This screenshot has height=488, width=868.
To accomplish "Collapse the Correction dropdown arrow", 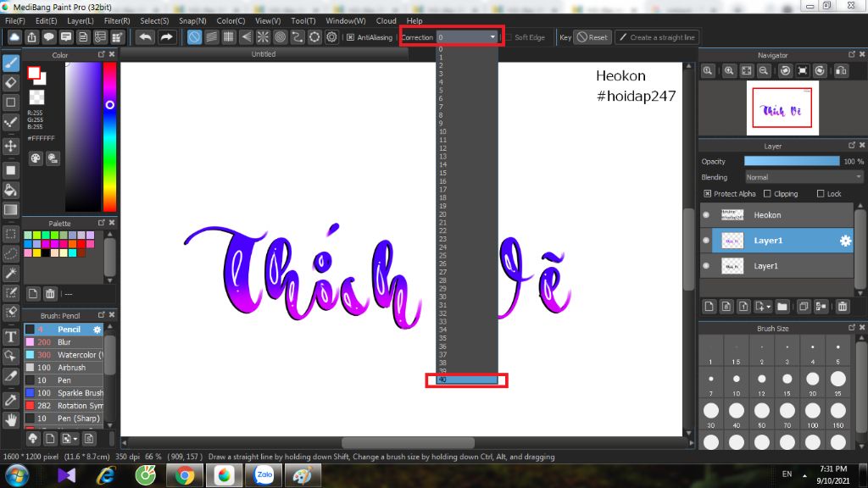I will click(x=492, y=37).
